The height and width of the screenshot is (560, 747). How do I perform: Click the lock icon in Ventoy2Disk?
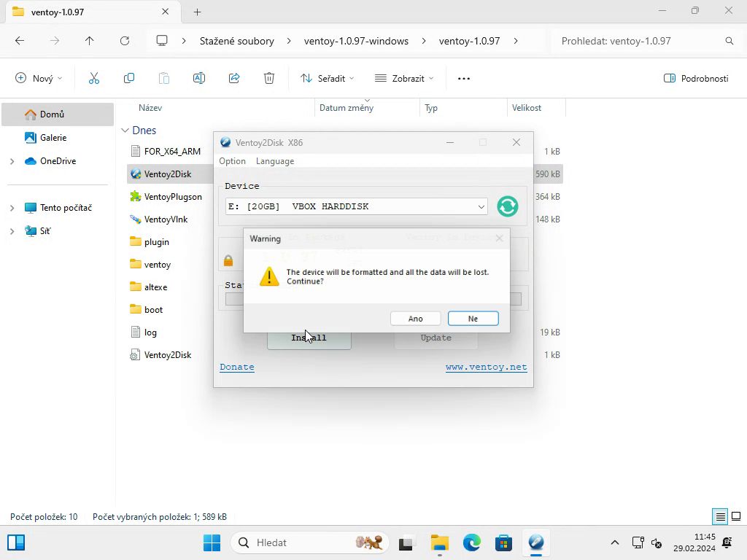tap(228, 261)
